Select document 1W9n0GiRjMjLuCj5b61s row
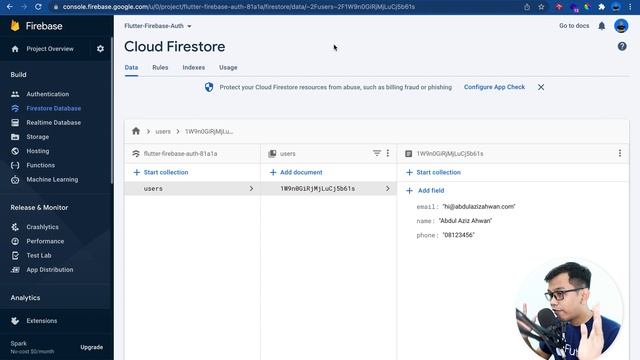The image size is (640, 360). click(x=329, y=189)
